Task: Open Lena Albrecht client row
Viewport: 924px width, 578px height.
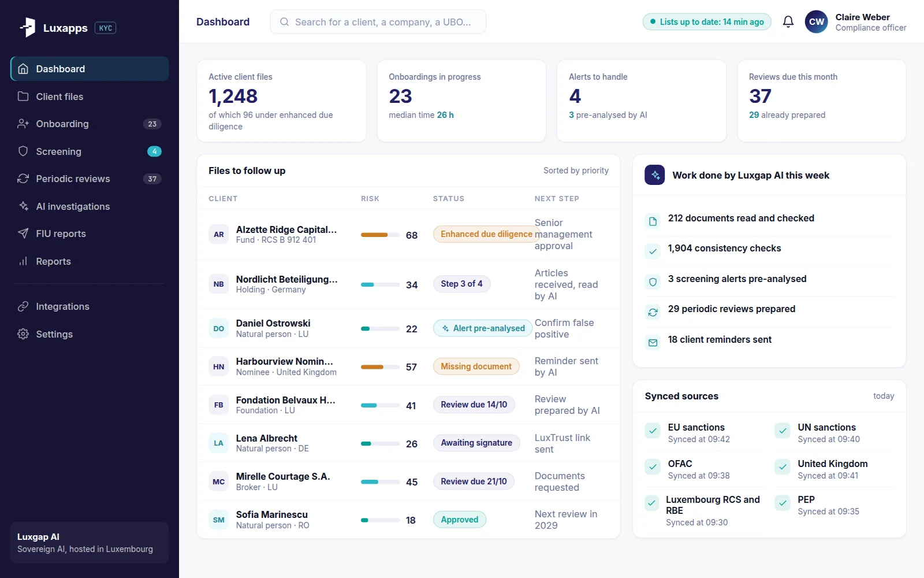Action: [x=408, y=443]
